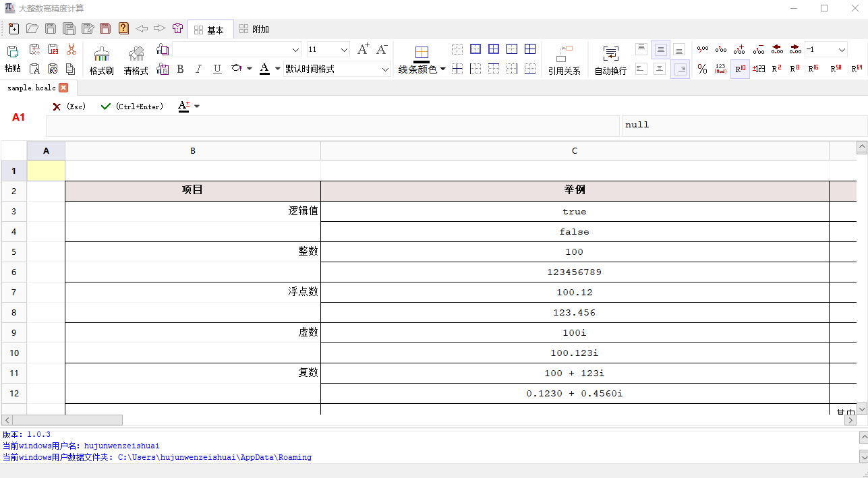Viewport: 868px width, 478px height.
Task: Click the 123 Mod format icon
Action: [x=721, y=69]
